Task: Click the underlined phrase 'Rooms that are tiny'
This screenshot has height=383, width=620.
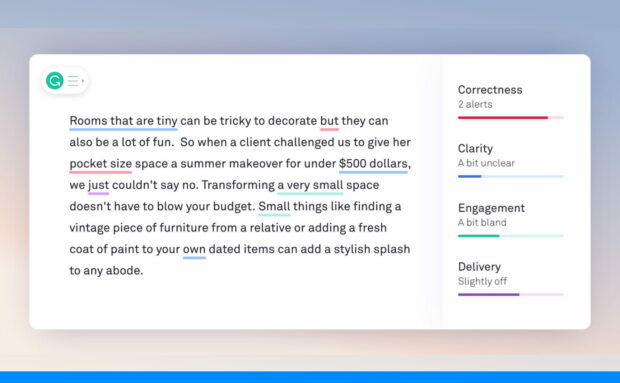Action: point(123,121)
